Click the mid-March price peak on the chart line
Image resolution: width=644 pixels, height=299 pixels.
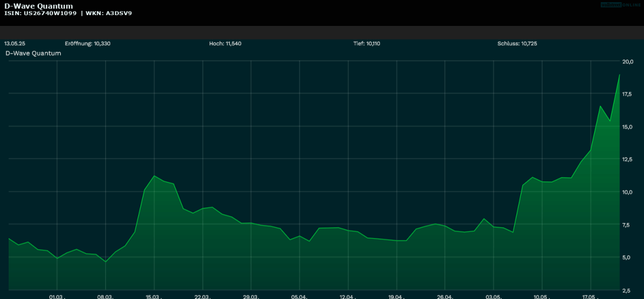(x=154, y=175)
